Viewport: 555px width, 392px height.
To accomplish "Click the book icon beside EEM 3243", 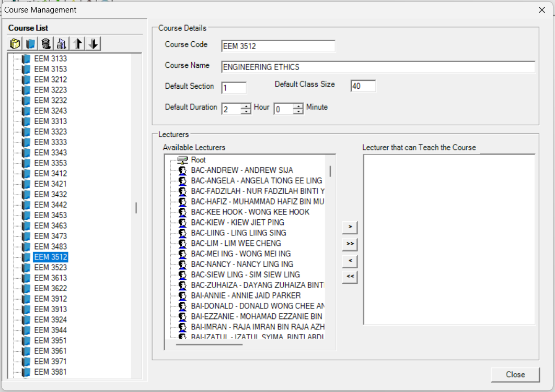I will 26,111.
